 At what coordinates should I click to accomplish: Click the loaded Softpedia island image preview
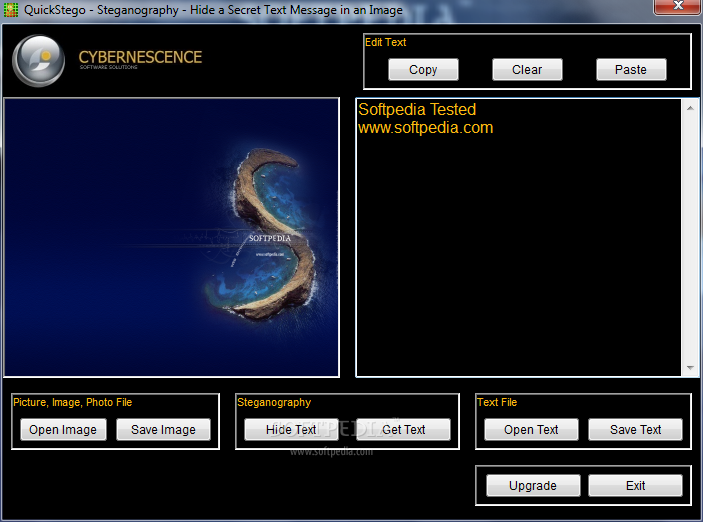pos(172,237)
